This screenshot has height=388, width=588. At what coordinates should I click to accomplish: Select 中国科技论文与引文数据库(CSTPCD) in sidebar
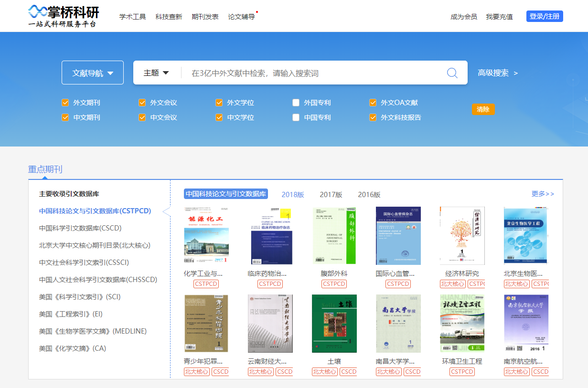(x=95, y=211)
